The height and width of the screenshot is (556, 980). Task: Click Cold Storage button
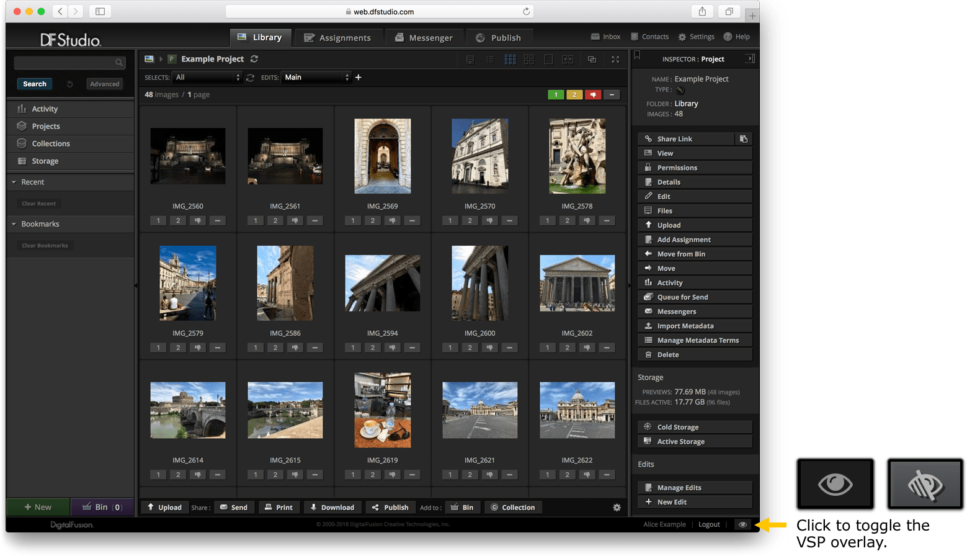695,427
